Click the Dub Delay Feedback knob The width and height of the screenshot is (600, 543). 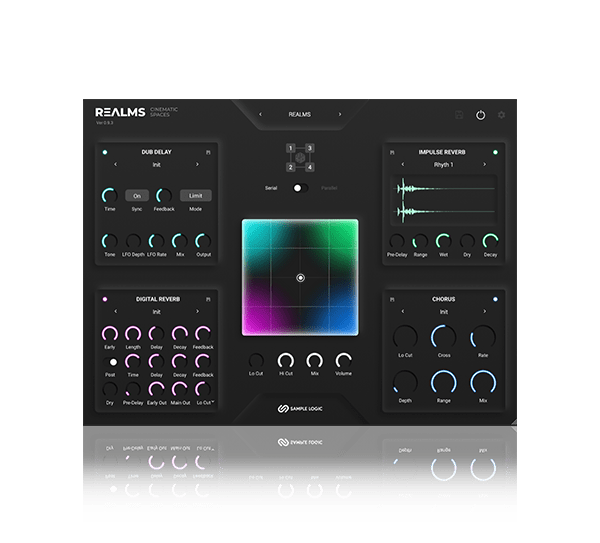coord(164,196)
